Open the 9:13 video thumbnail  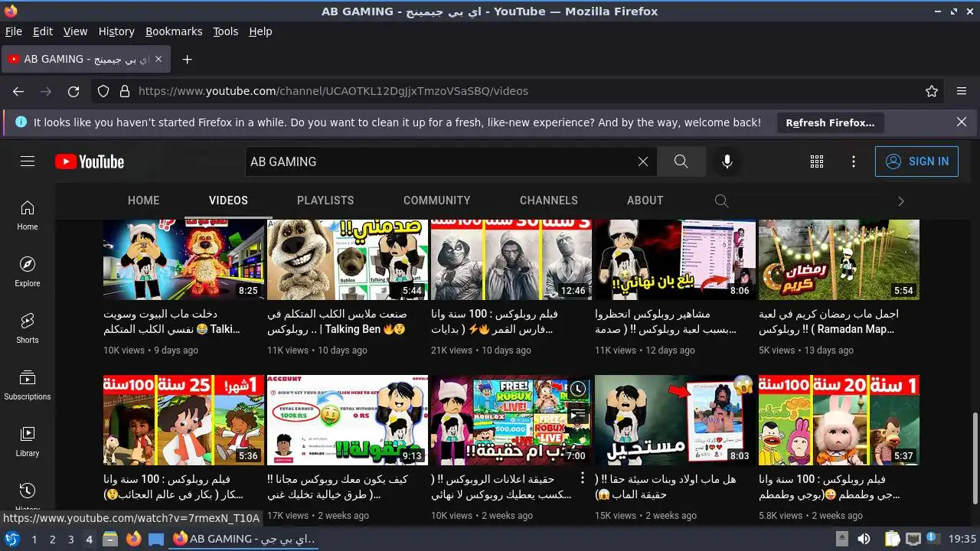pyautogui.click(x=348, y=420)
